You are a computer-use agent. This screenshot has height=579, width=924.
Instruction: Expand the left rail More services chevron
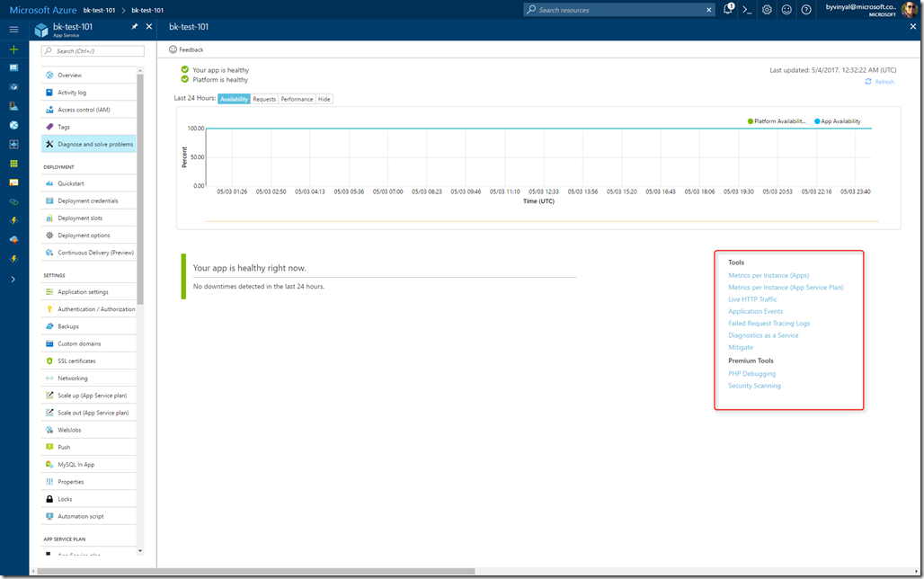pos(13,280)
